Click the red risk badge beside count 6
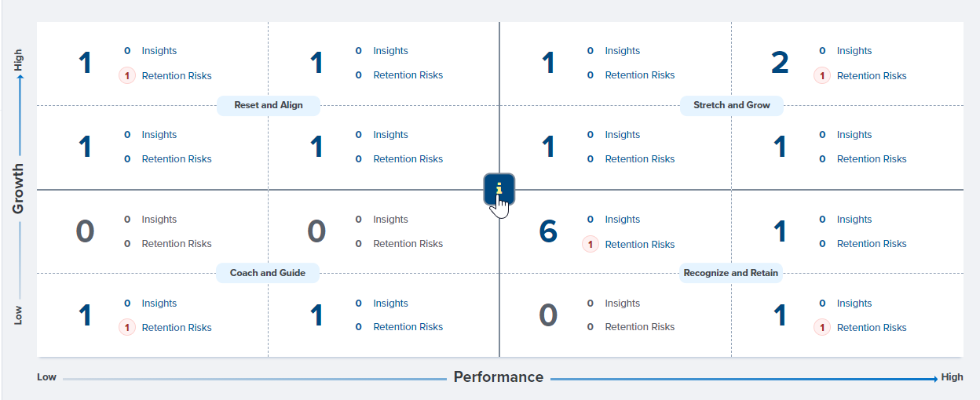 tap(591, 245)
